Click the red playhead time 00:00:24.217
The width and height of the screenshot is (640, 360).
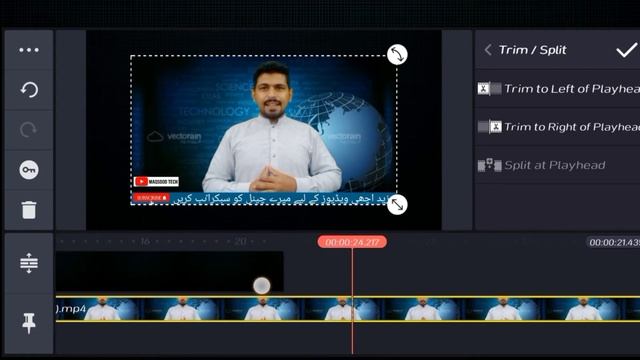click(352, 242)
